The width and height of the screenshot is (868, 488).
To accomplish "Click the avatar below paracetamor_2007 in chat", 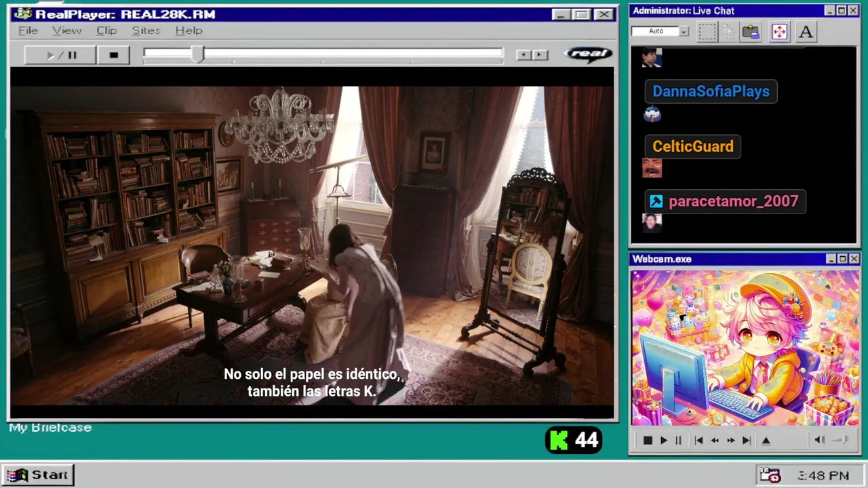I will point(652,222).
